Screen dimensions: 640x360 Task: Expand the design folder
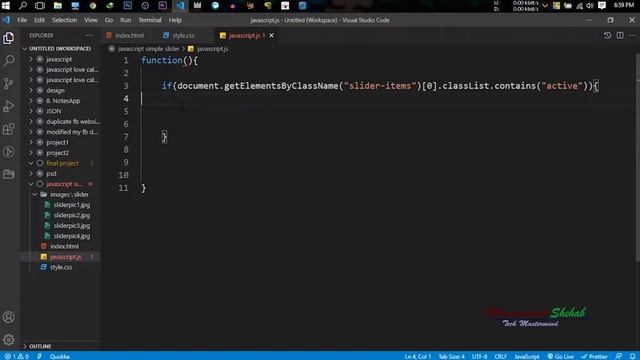click(55, 90)
